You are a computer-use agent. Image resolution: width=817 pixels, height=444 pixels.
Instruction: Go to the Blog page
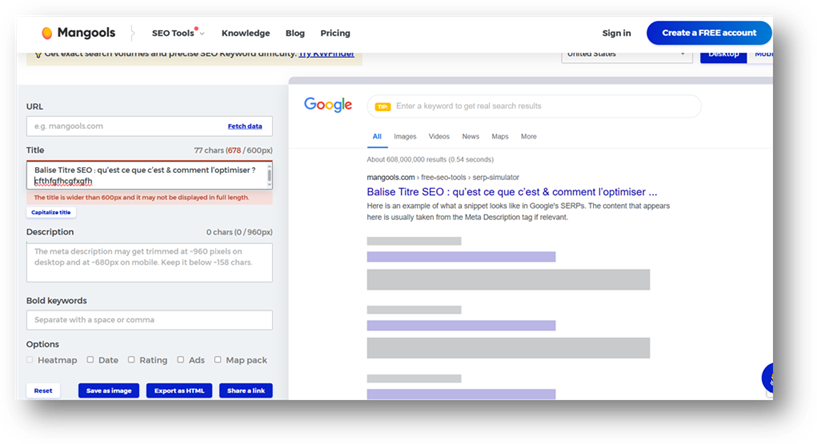click(x=295, y=33)
